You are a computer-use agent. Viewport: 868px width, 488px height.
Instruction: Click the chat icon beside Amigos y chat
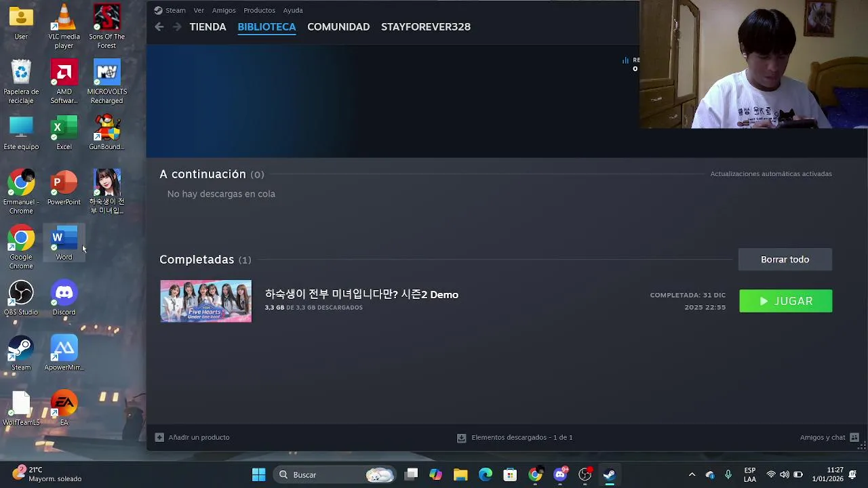(x=854, y=437)
